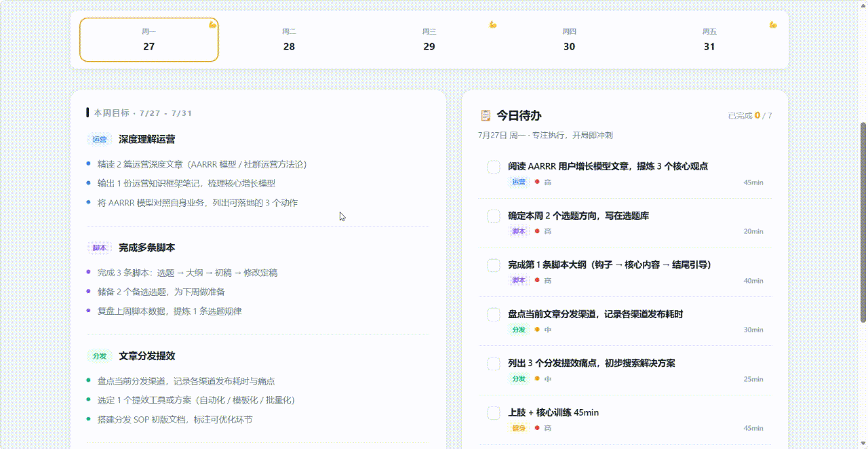Click the clipboard icon beside 今日待办
868x449 pixels.
pyautogui.click(x=486, y=115)
